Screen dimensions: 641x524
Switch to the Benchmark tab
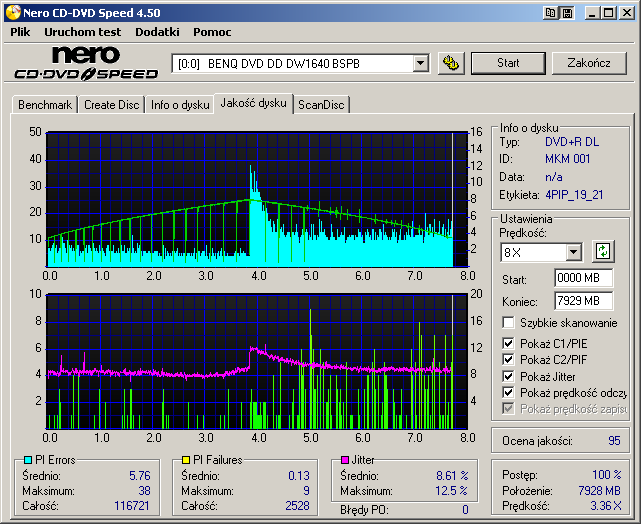click(x=45, y=105)
